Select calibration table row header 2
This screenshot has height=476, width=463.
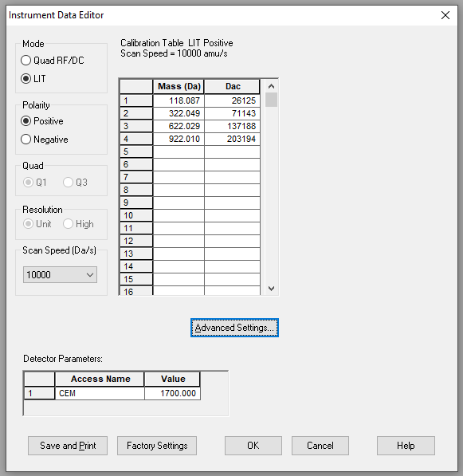click(x=136, y=113)
